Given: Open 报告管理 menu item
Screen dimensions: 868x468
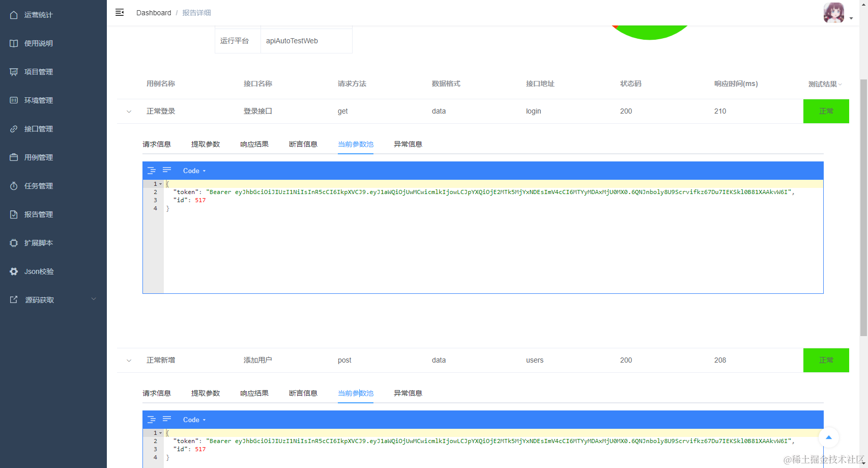Looking at the screenshot, I should (53, 214).
